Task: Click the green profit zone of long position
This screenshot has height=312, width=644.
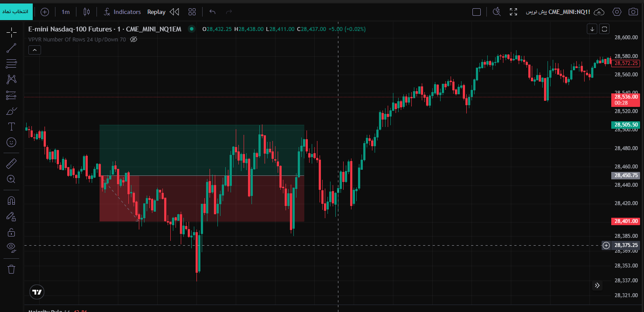Action: (202, 150)
